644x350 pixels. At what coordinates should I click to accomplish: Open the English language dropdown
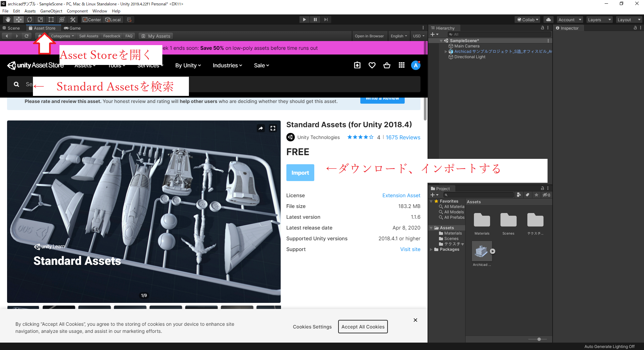point(399,36)
